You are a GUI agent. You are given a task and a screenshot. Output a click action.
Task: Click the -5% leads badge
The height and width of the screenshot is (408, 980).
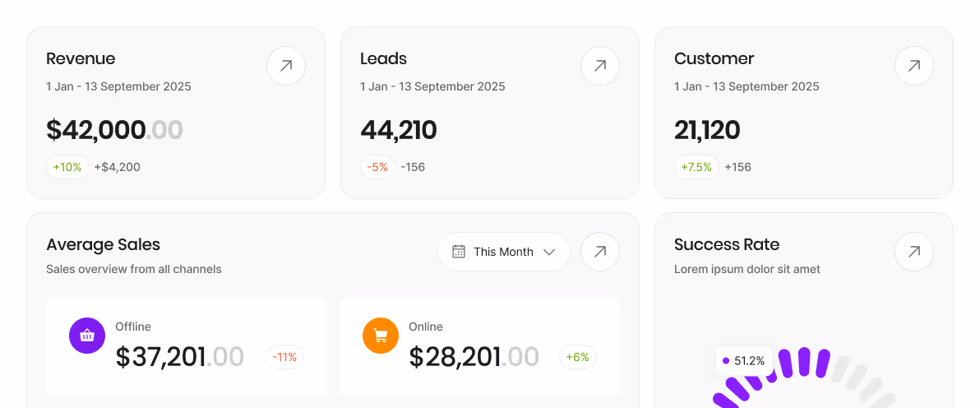coord(377,167)
